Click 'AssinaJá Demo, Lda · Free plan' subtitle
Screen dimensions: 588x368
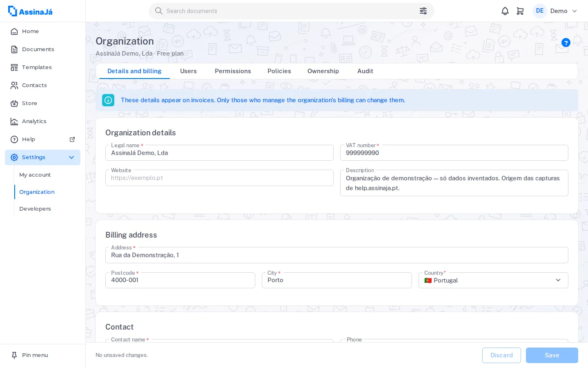(140, 54)
